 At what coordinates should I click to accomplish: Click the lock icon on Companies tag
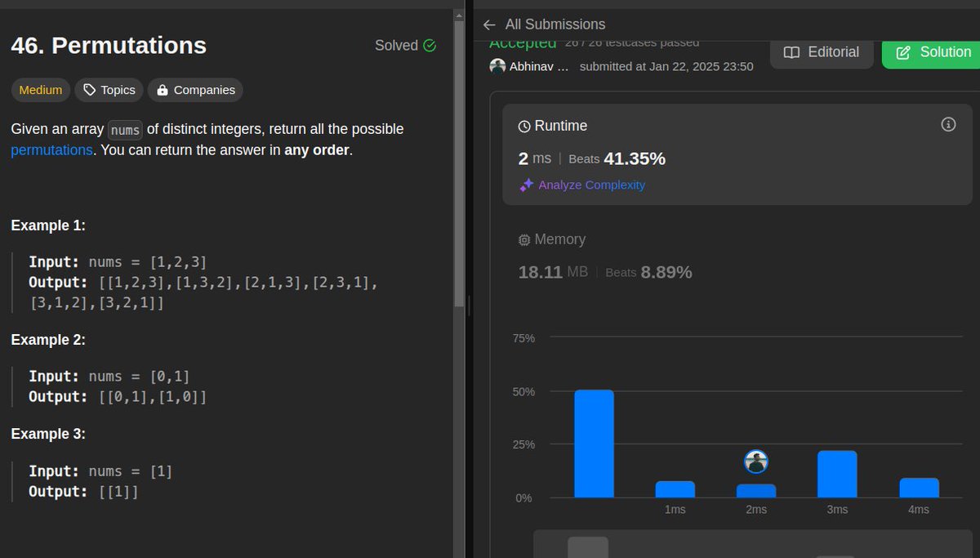[x=163, y=90]
